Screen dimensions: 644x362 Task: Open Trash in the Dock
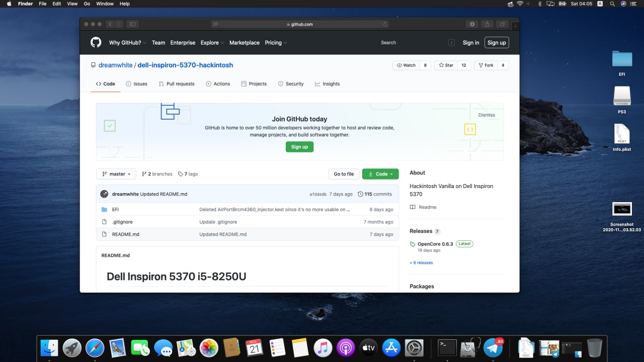[595, 347]
